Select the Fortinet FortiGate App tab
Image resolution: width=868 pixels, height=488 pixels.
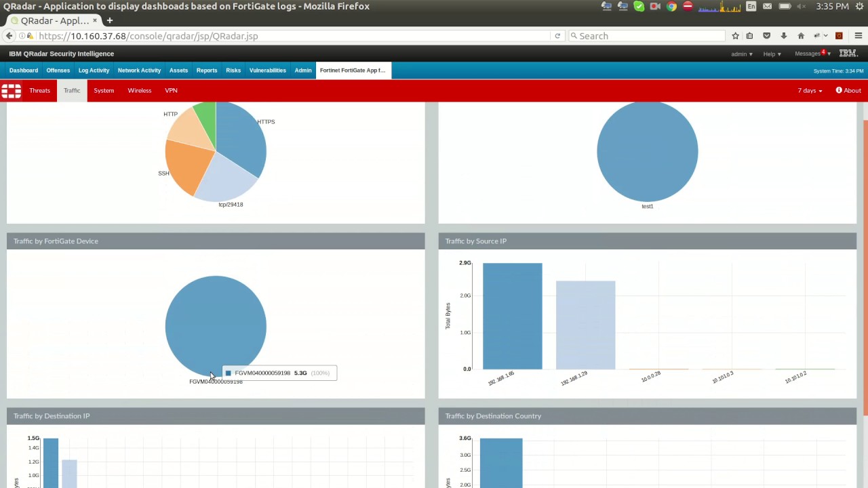(353, 70)
